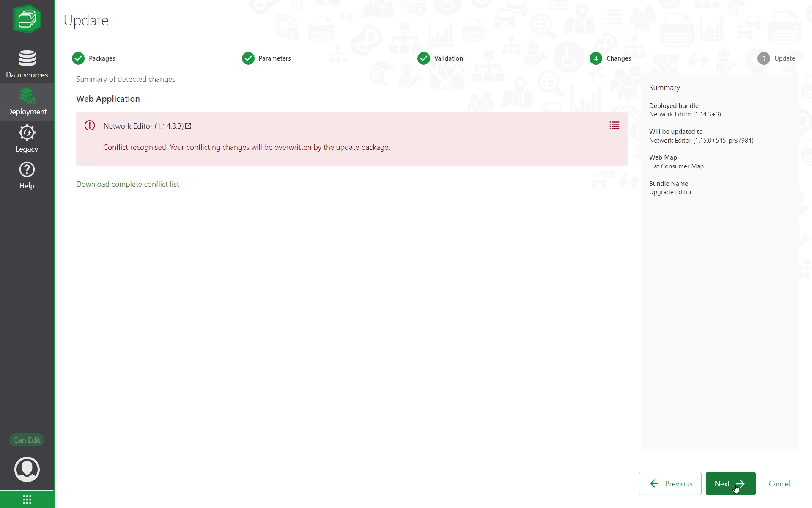Viewport: 812px width, 508px height.
Task: Show conflict details list icon
Action: click(614, 126)
